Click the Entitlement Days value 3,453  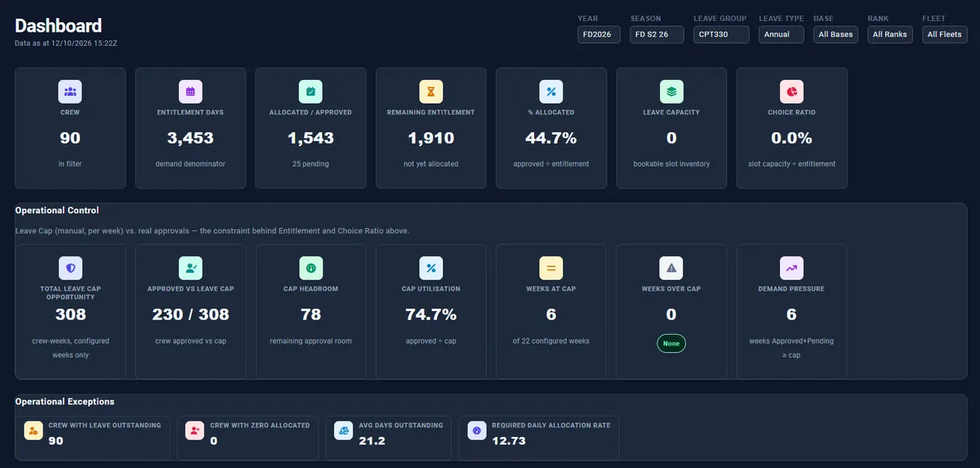tap(190, 138)
